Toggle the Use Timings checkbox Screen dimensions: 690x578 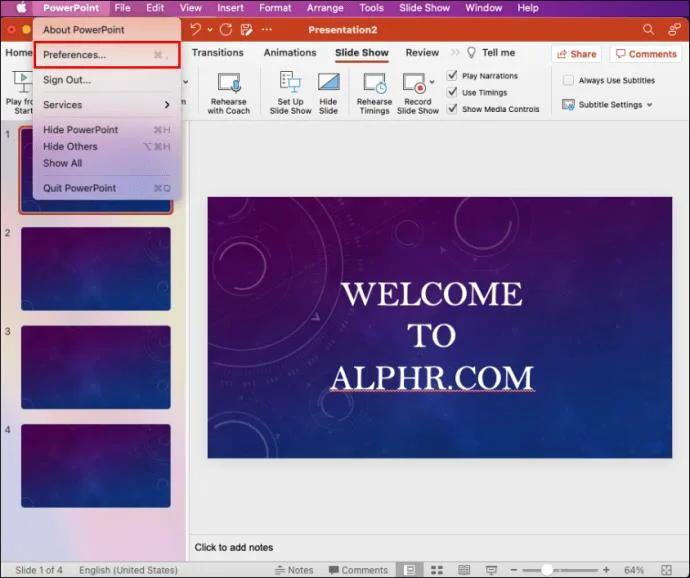[x=452, y=92]
